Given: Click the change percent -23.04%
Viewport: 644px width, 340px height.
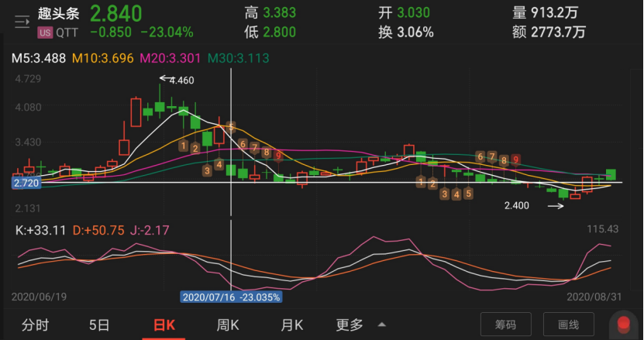Looking at the screenshot, I should 167,32.
